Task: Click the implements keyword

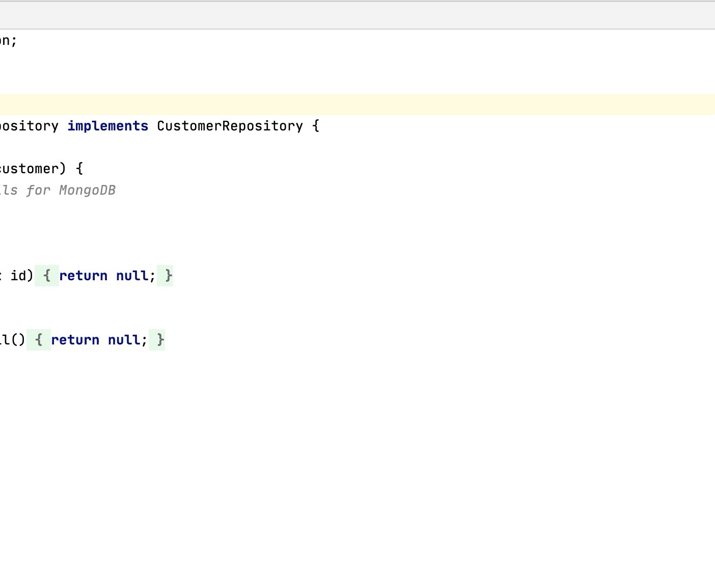Action: (108, 126)
